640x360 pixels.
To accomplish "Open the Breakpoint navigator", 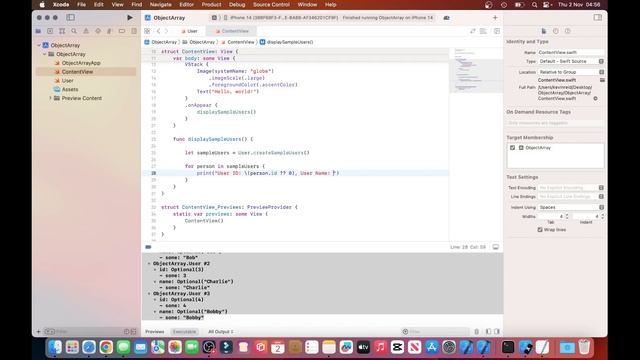I will coord(122,31).
